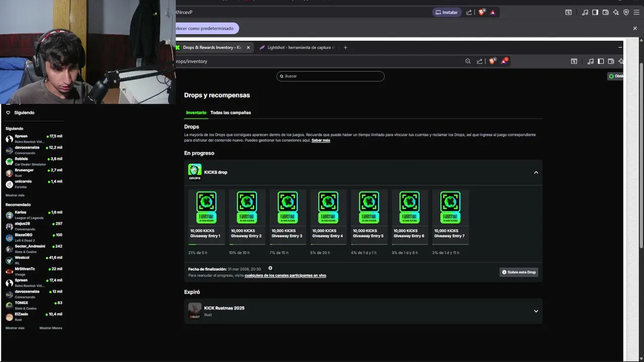Select Giveaway Entry 3 drop thumbnail
The image size is (644, 362).
coord(287,207)
